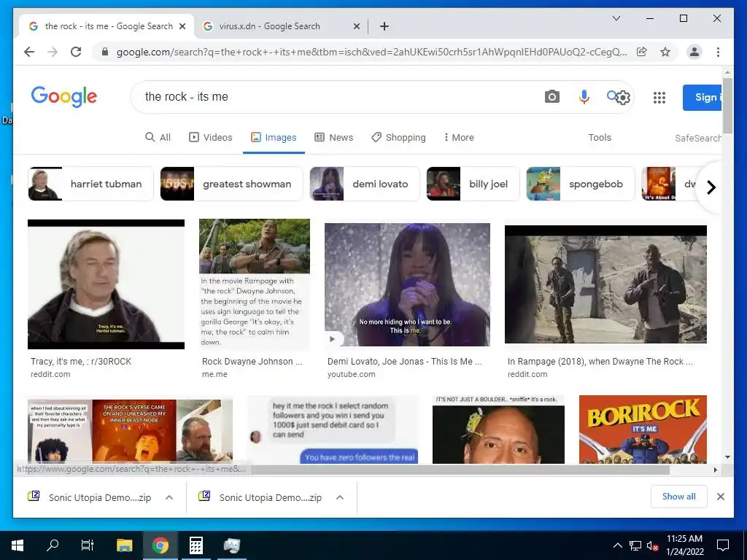The height and width of the screenshot is (560, 747).
Task: Open the Demi Lovato This Is Me thumbnail
Action: point(407,284)
